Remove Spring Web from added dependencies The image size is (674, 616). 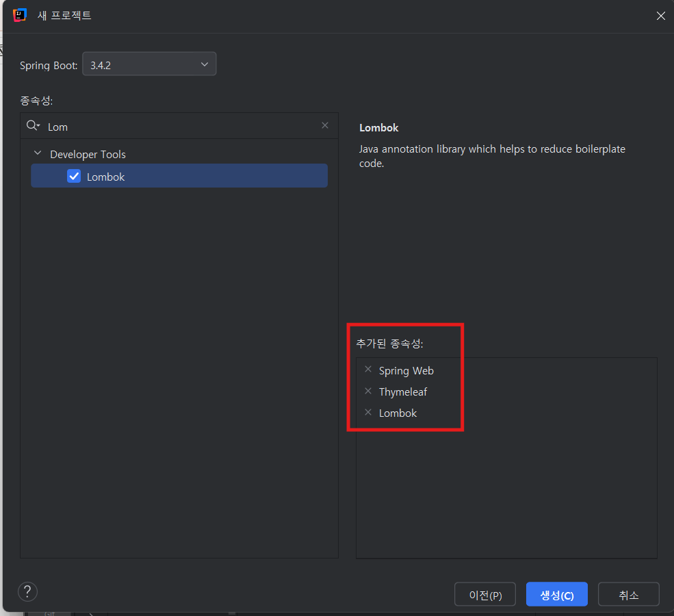pos(368,369)
